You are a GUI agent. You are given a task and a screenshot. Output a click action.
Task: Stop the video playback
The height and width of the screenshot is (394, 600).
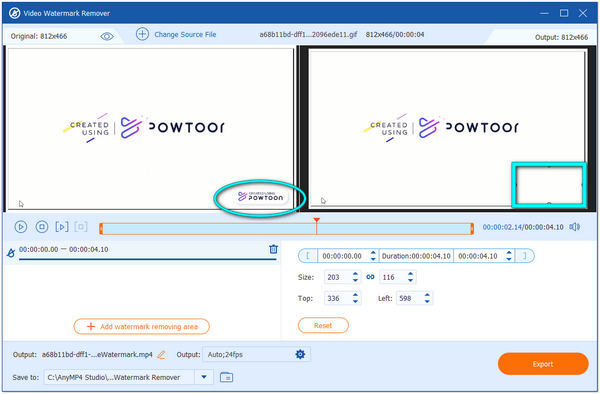point(42,227)
